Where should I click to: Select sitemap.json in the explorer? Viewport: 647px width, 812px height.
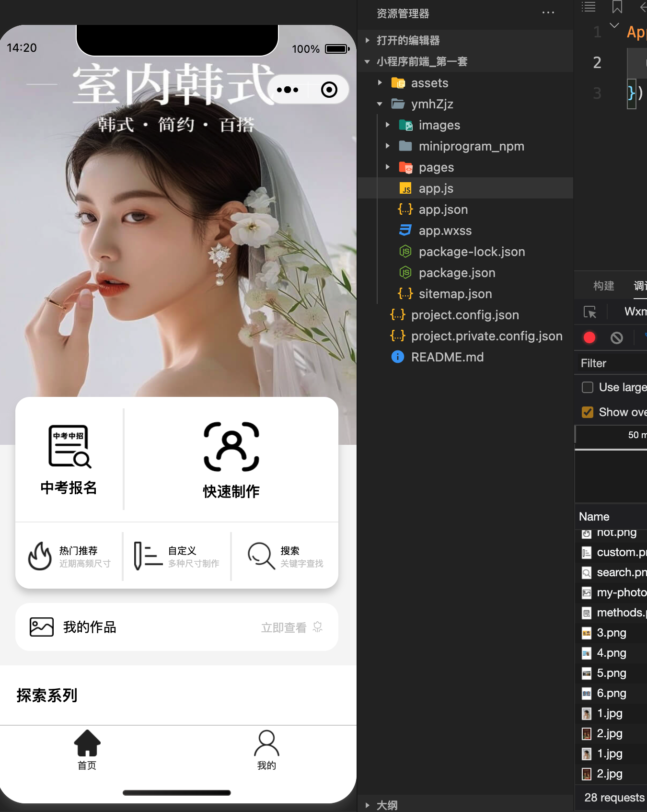point(465,294)
